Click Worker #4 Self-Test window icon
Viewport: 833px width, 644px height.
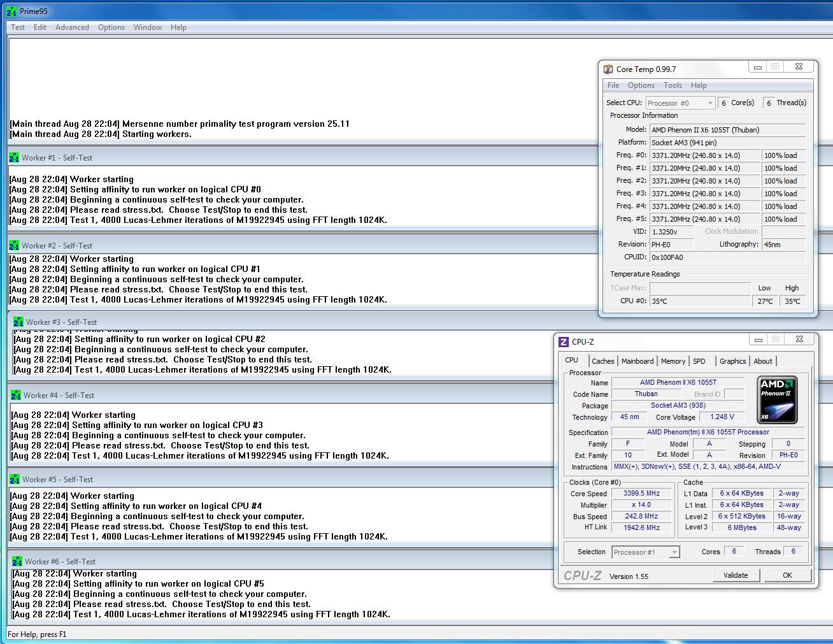(x=16, y=395)
